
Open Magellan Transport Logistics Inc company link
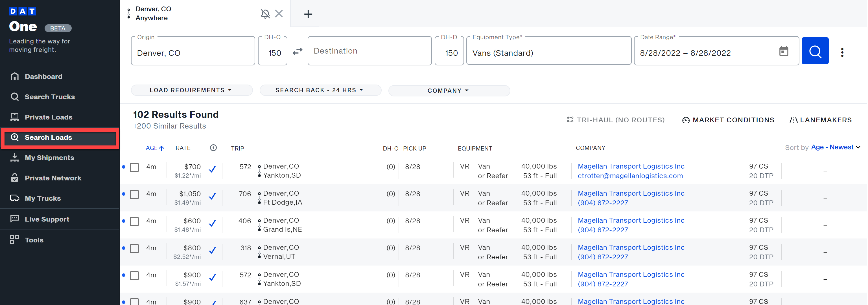click(x=631, y=166)
